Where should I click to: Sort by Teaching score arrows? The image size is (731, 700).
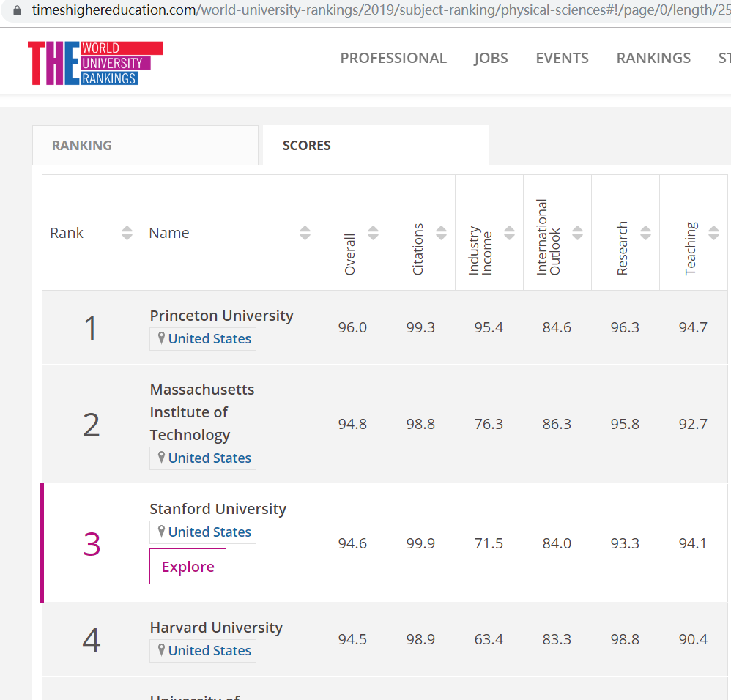point(713,233)
